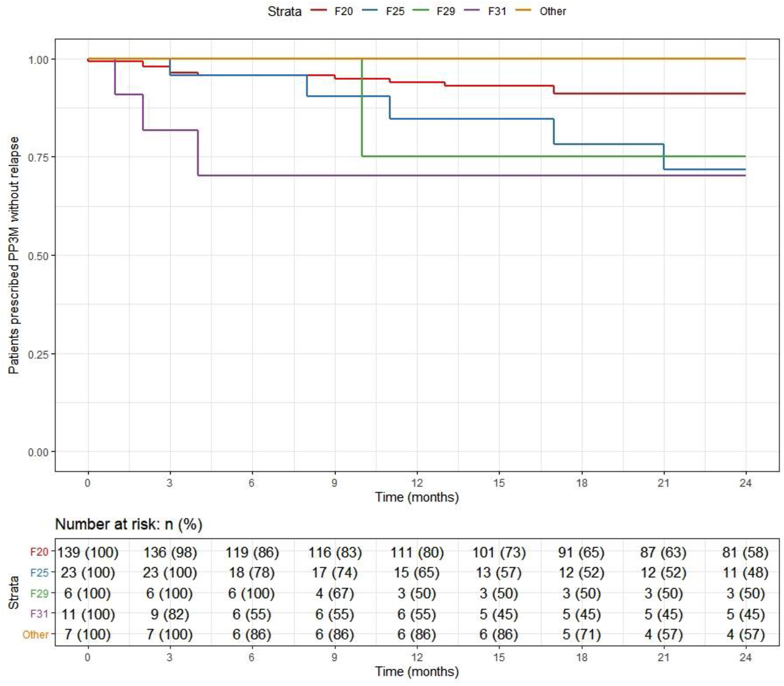Click the '139 (100)' cell in risk table
Image resolution: width=784 pixels, height=686 pixels.
88,552
